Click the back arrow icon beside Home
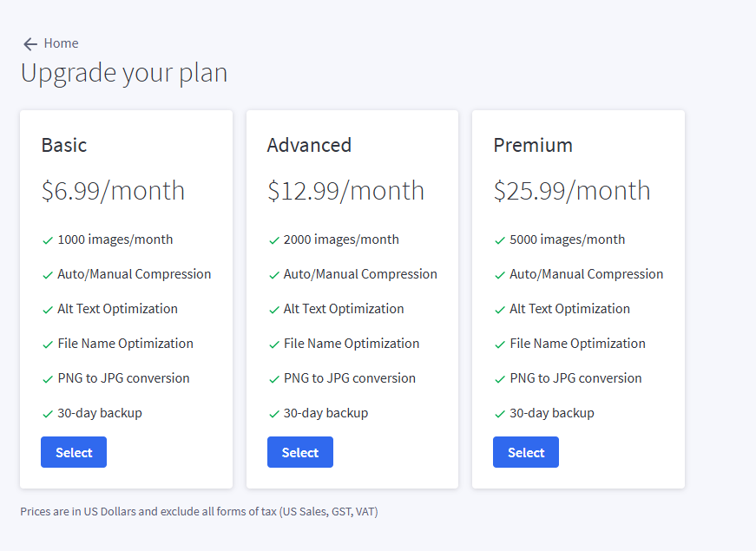 30,44
